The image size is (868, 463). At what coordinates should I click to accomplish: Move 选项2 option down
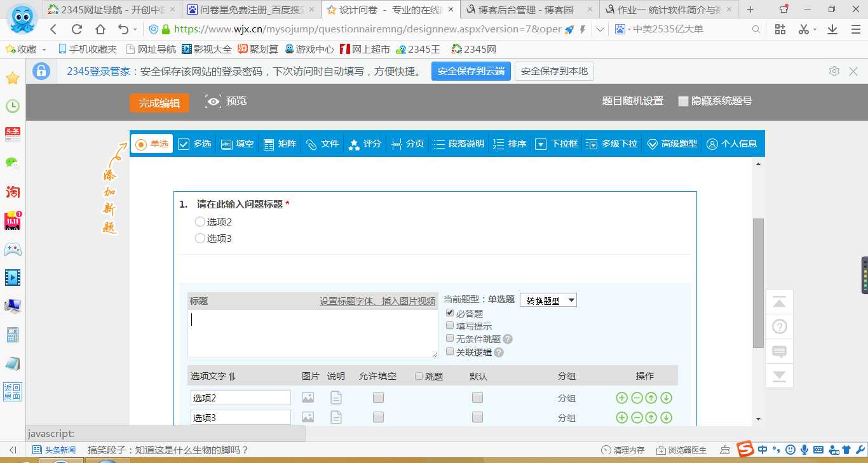[666, 398]
